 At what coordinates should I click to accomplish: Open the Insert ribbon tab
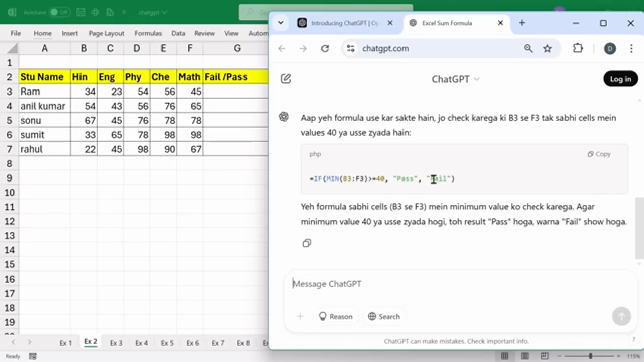tap(70, 33)
